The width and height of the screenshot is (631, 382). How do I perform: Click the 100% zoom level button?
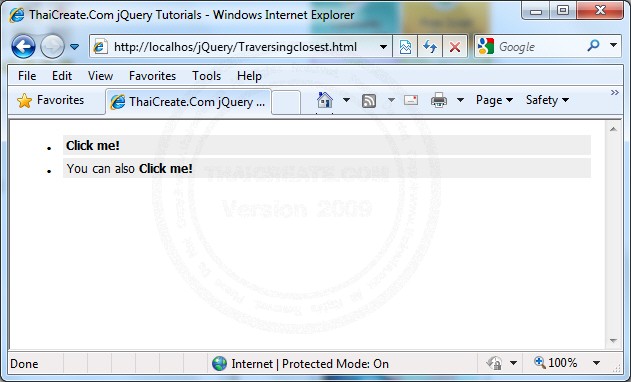(x=555, y=363)
